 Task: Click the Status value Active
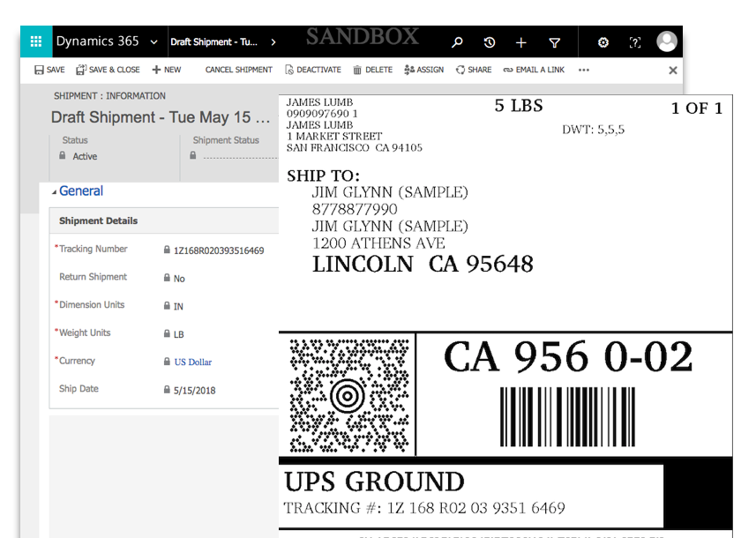[x=85, y=156]
